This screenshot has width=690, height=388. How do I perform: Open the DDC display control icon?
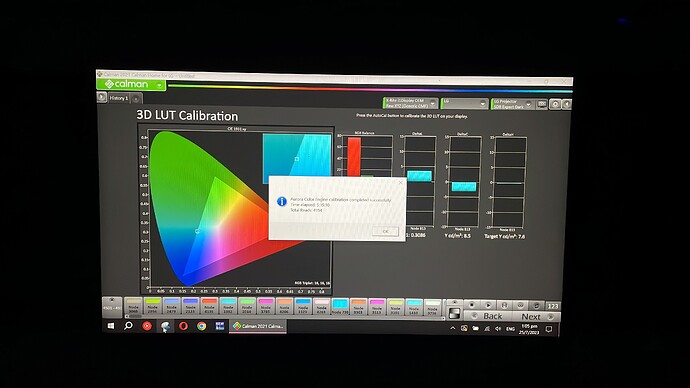pos(542,104)
